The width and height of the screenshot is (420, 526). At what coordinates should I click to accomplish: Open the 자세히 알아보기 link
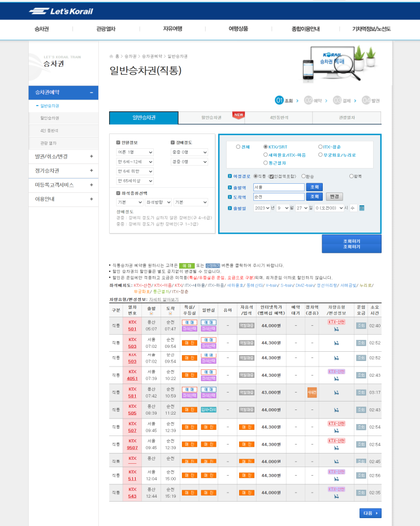[163, 299]
